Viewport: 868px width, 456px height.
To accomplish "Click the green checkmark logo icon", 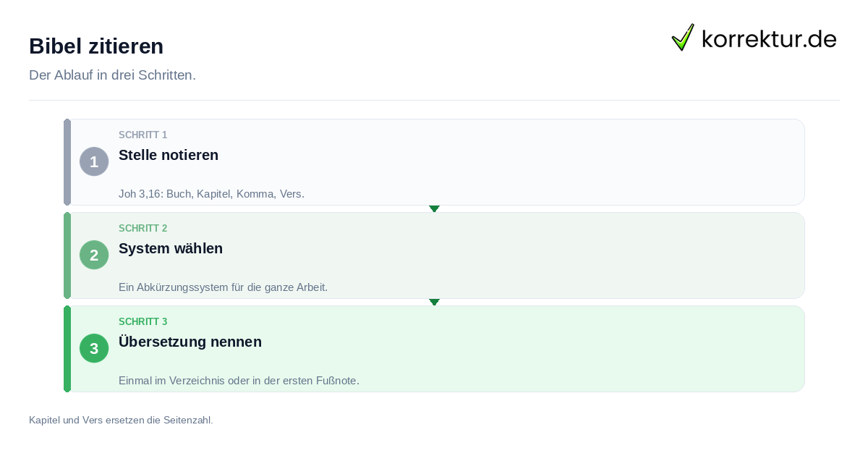I will click(683, 37).
